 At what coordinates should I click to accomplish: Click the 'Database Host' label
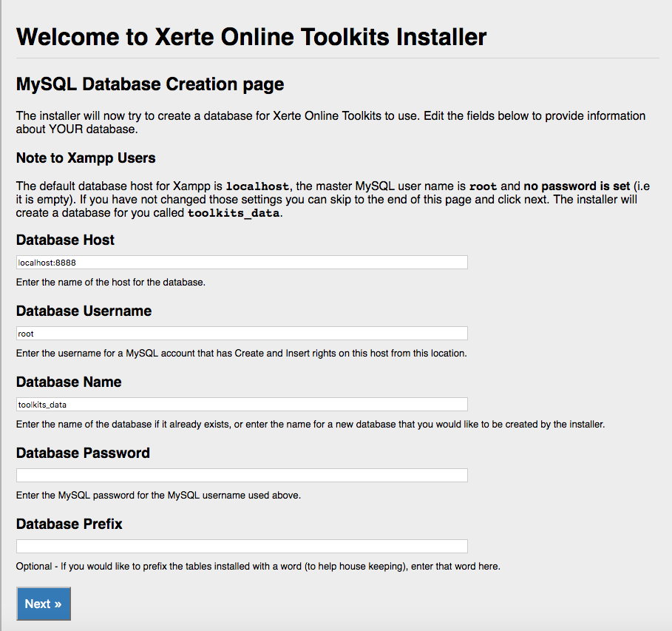click(65, 240)
